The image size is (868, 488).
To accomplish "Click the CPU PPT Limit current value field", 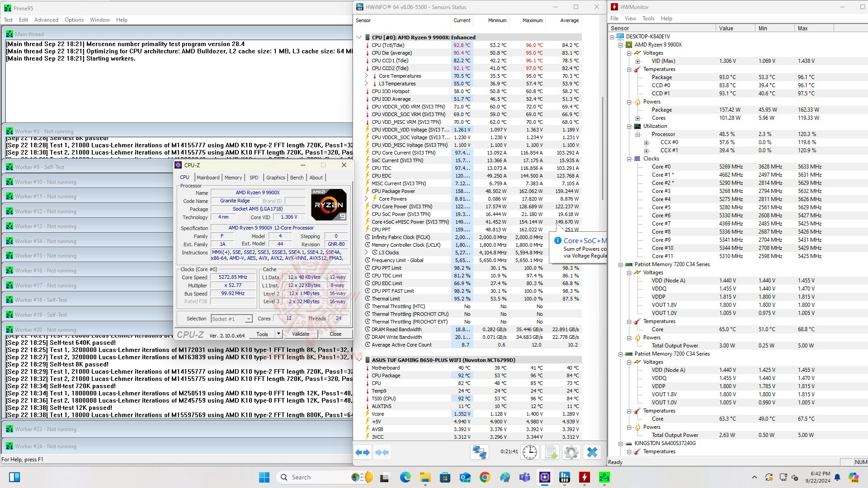I will click(x=463, y=267).
